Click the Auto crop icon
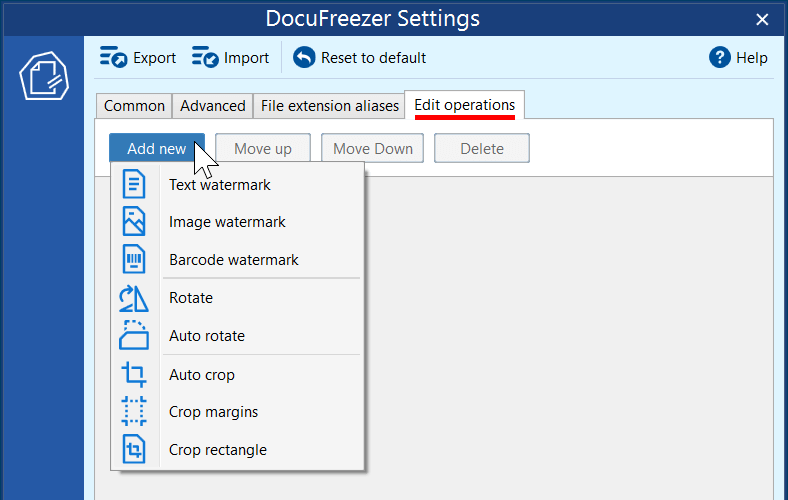 (134, 374)
